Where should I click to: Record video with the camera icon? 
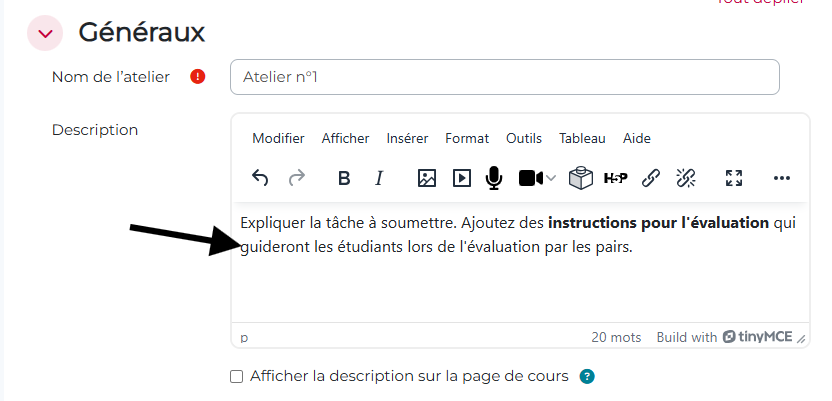click(530, 178)
